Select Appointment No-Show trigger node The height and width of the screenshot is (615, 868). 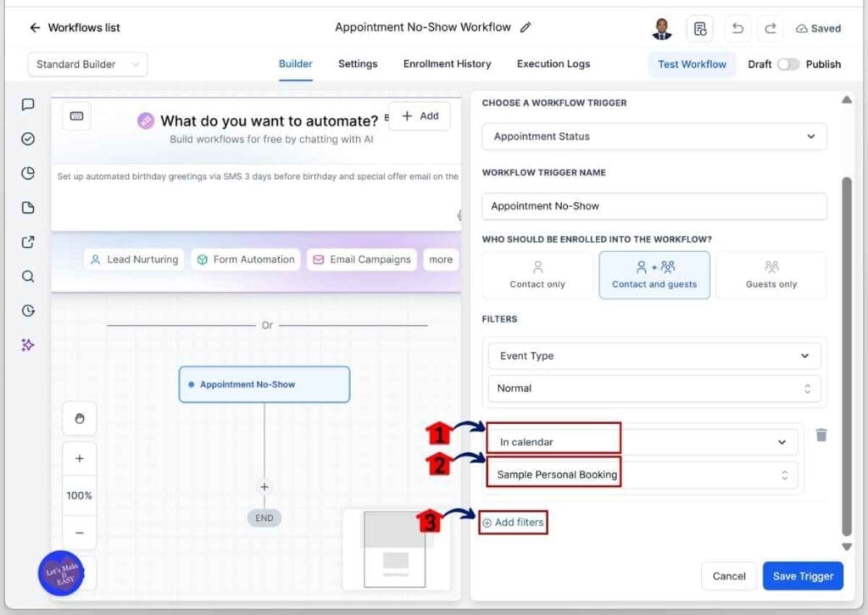(x=264, y=384)
